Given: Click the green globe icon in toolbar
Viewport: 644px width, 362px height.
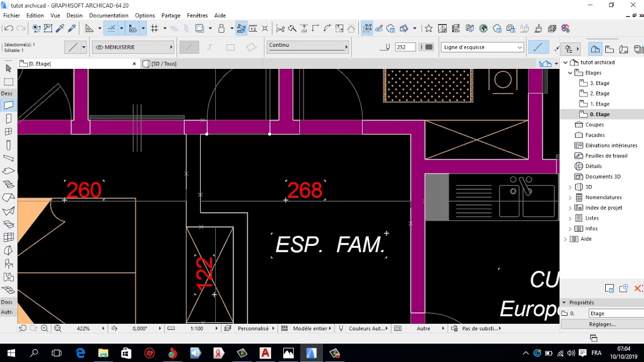Looking at the screenshot, I should tap(484, 29).
